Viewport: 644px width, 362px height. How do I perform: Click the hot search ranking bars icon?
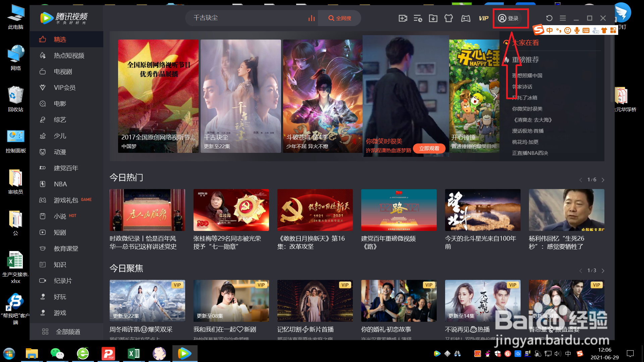point(312,18)
